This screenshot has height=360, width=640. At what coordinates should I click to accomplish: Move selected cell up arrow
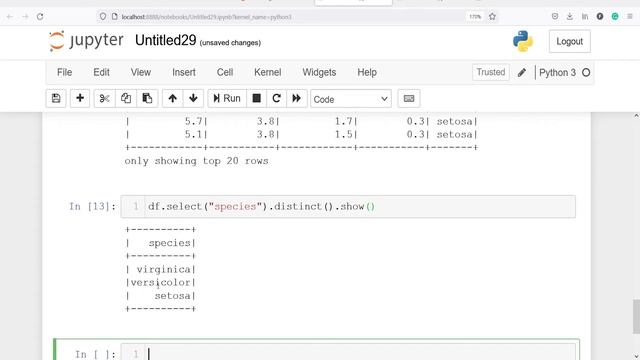(172, 98)
